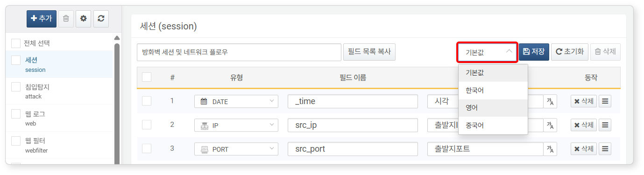Image resolution: width=644 pixels, height=175 pixels.
Task: Select the 침입탐지 attack list item
Action: pyautogui.click(x=59, y=91)
